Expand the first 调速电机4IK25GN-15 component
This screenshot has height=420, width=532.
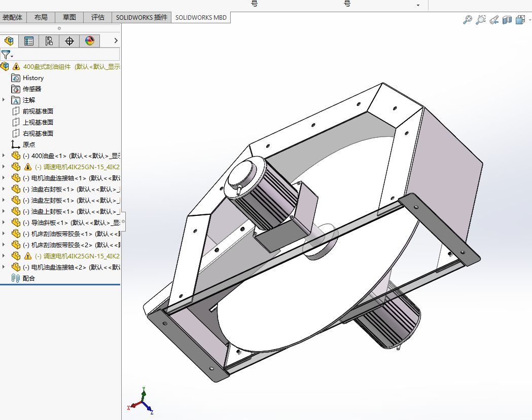[4, 167]
